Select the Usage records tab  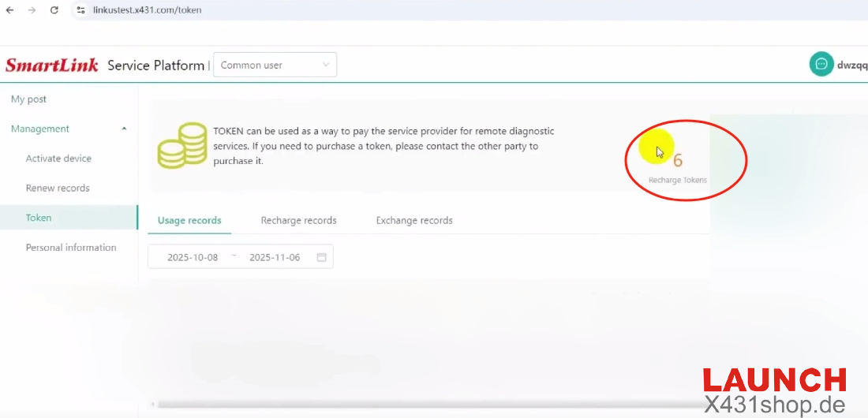(189, 221)
